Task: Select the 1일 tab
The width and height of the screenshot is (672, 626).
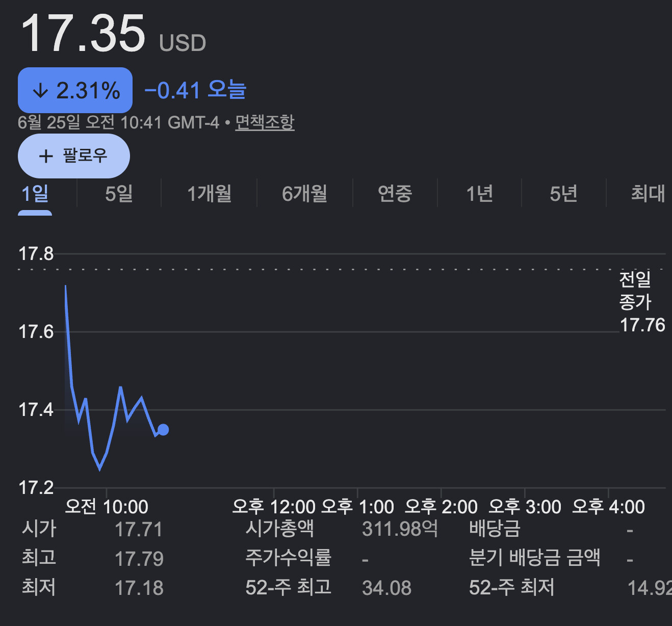Action: (x=35, y=193)
